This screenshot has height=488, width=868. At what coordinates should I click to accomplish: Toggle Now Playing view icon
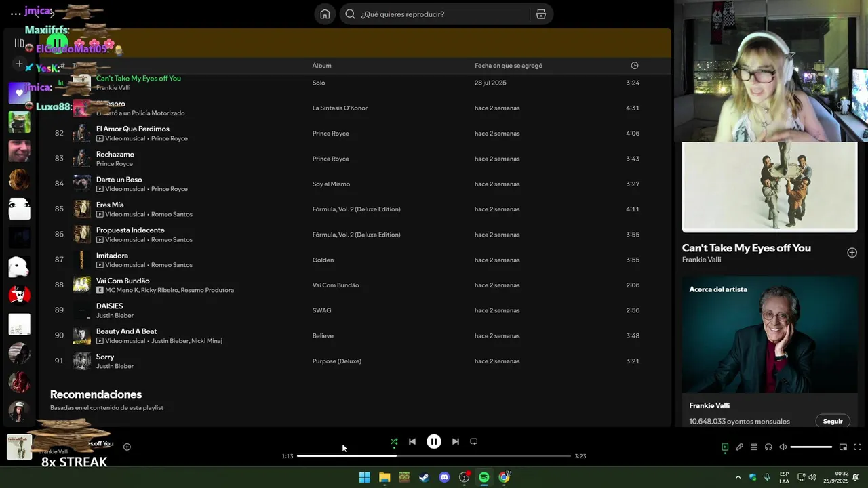[725, 447]
